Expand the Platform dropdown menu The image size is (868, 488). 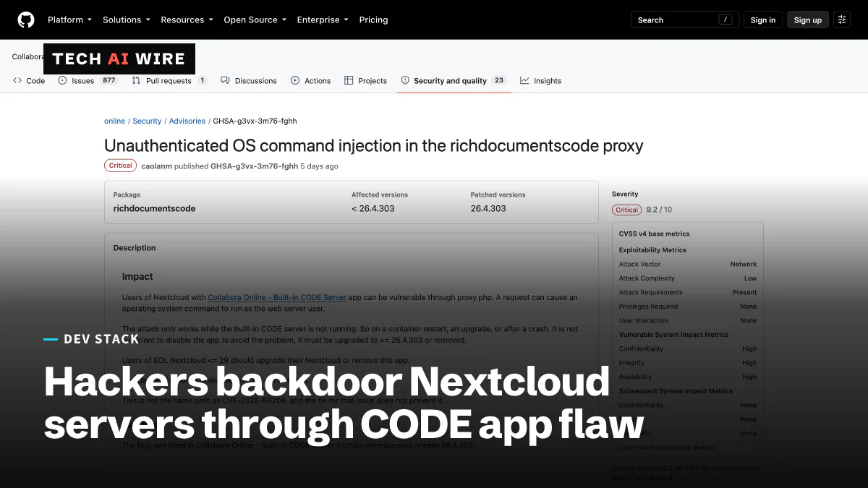[70, 20]
